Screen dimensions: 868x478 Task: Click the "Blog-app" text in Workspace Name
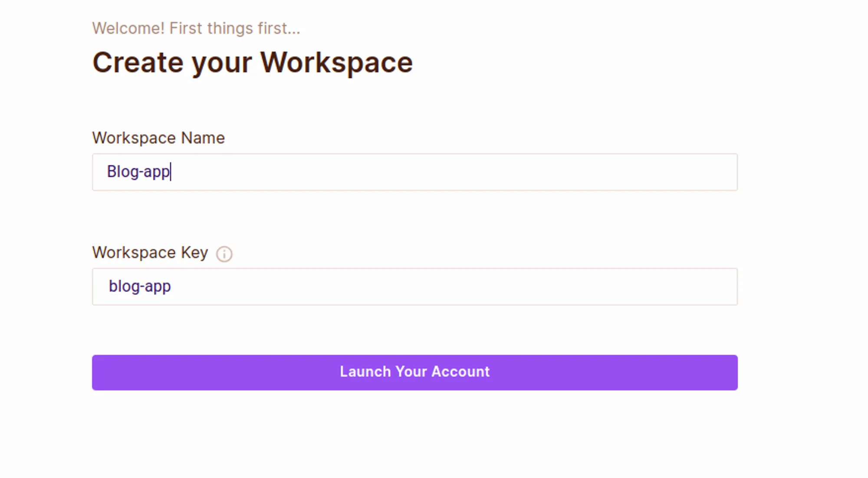coord(138,172)
